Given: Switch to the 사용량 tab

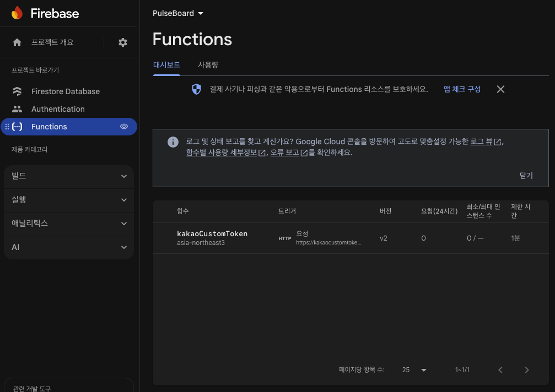Looking at the screenshot, I should click(208, 65).
